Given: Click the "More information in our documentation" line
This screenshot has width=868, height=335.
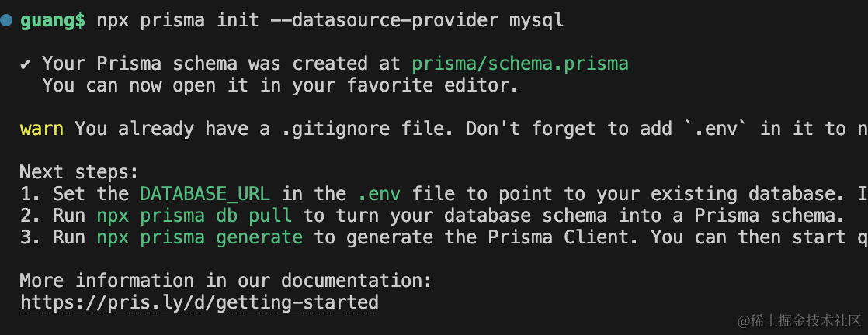Looking at the screenshot, I should pyautogui.click(x=225, y=280).
